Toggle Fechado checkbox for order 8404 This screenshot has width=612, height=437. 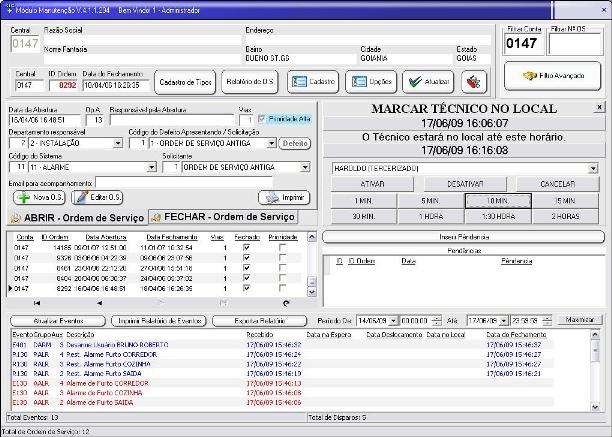(246, 278)
